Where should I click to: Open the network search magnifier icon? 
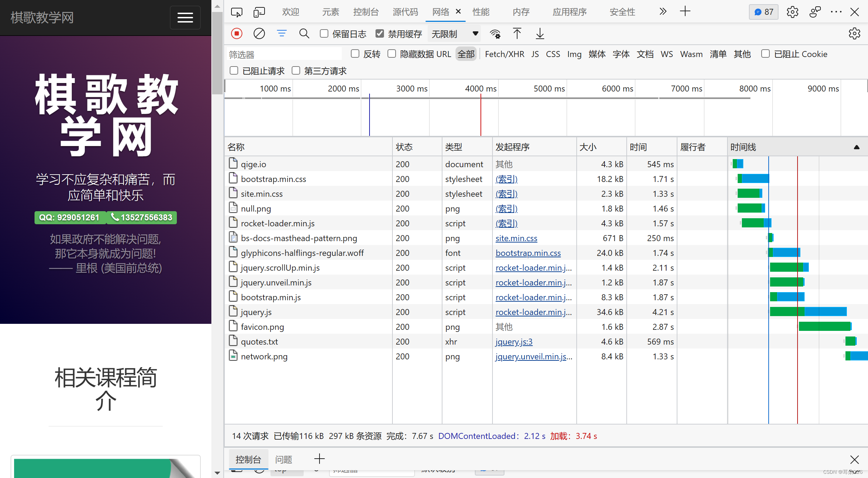pos(304,34)
